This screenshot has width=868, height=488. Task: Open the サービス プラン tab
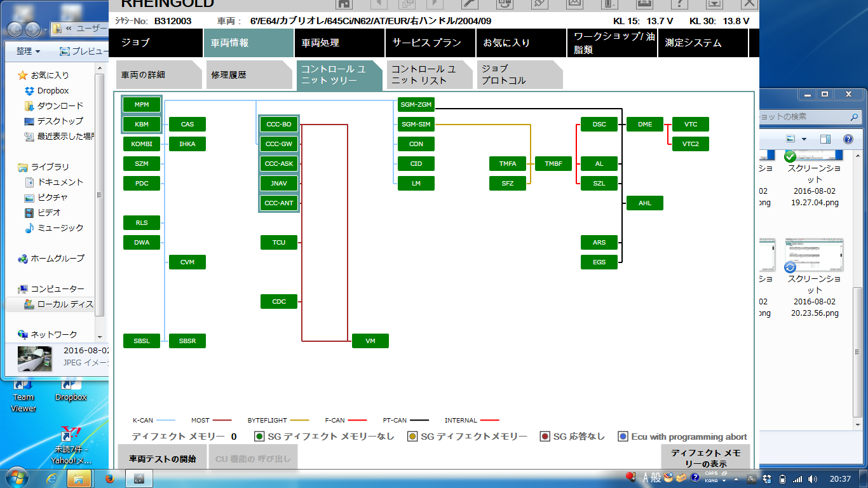pos(430,43)
